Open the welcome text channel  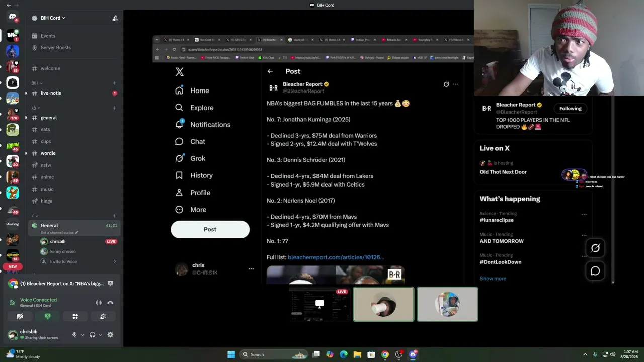[x=73, y=68]
